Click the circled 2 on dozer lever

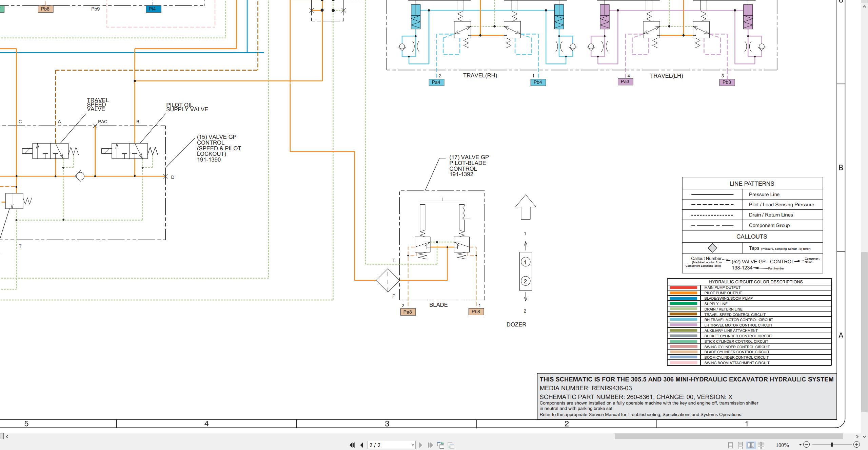tap(525, 281)
